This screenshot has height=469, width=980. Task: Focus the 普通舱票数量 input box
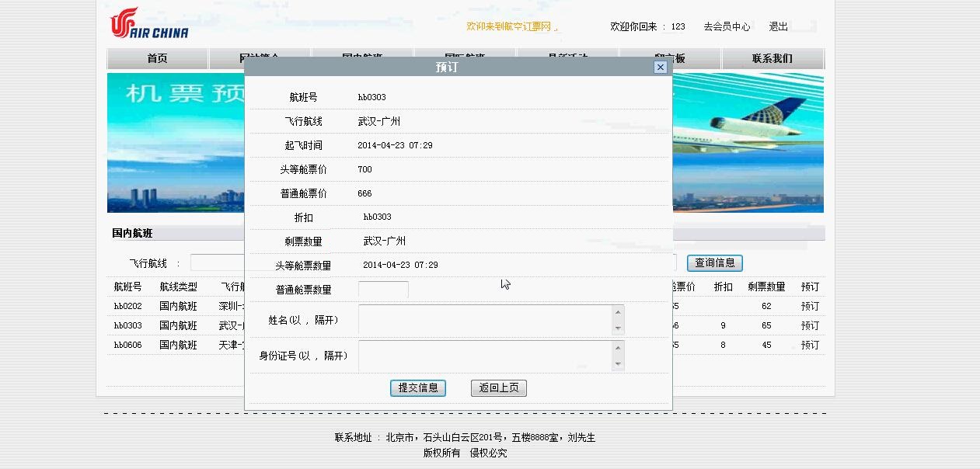coord(383,290)
